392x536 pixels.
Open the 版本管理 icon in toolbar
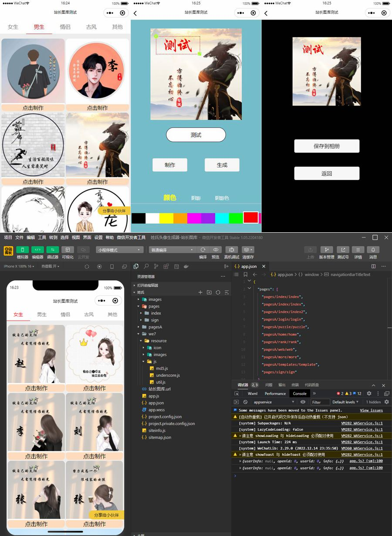tap(327, 250)
